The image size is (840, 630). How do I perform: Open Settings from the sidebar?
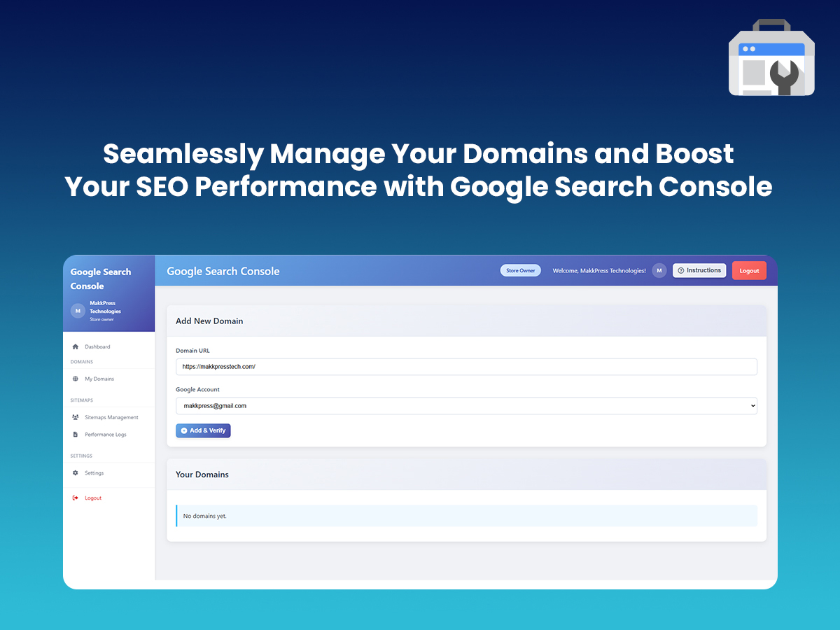click(94, 472)
